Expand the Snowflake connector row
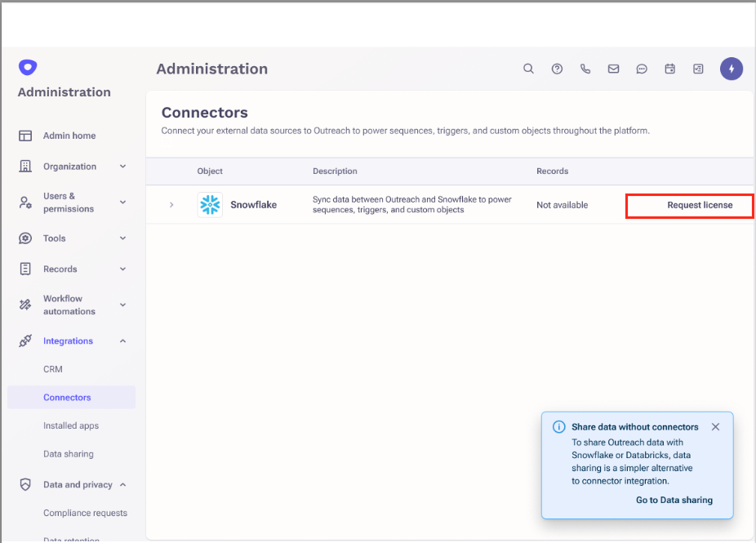This screenshot has width=756, height=543. coord(171,205)
